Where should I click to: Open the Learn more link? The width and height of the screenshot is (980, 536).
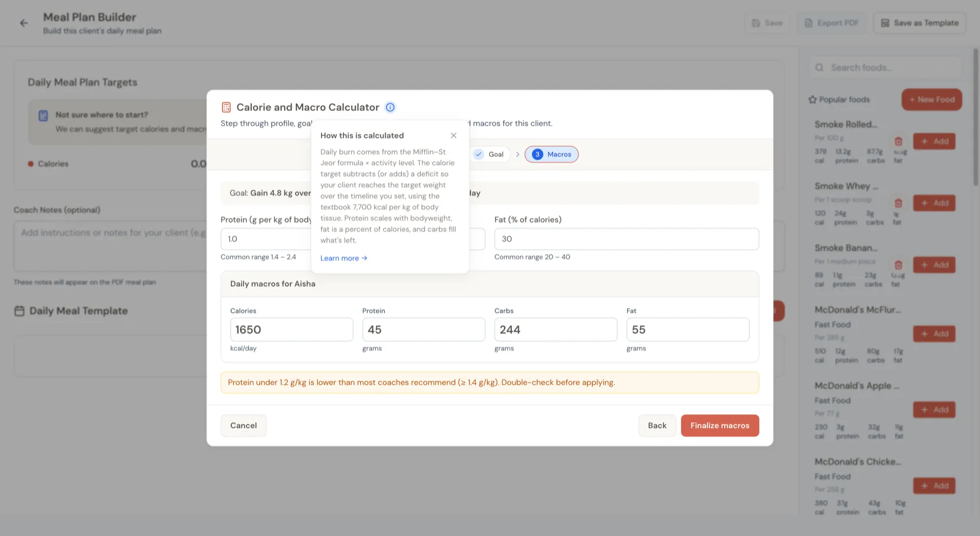tap(344, 258)
